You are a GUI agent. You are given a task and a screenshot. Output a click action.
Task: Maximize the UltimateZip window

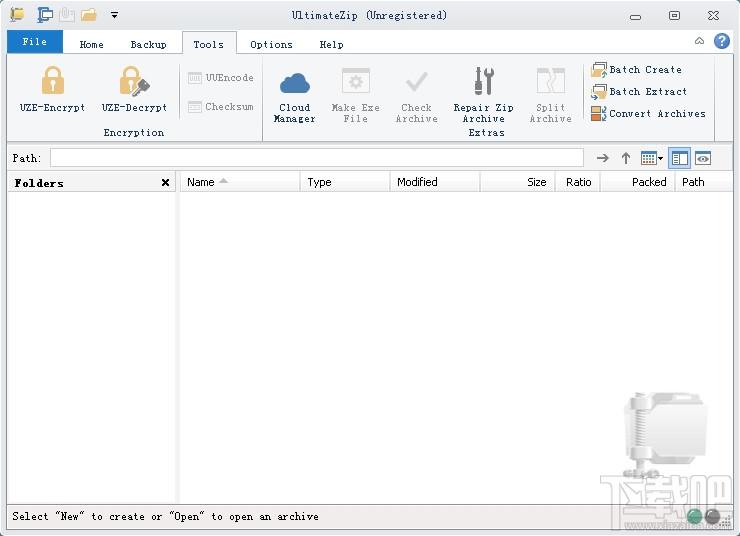coord(674,16)
